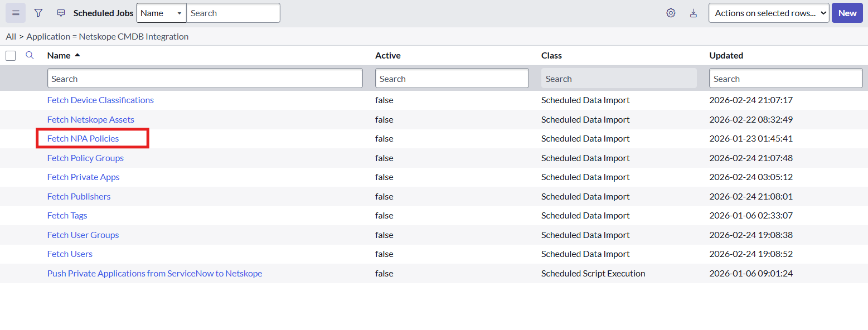Click the Active column search box

pos(452,79)
